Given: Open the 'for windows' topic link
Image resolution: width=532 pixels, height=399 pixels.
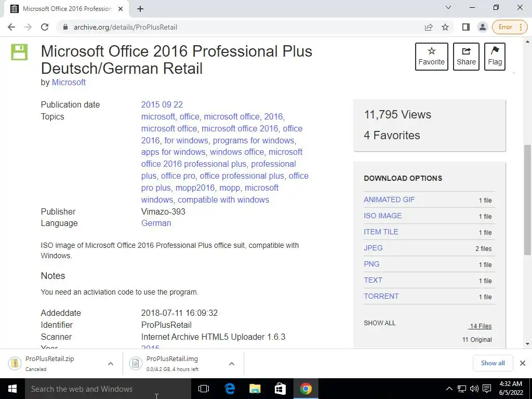Looking at the screenshot, I should (x=187, y=140).
